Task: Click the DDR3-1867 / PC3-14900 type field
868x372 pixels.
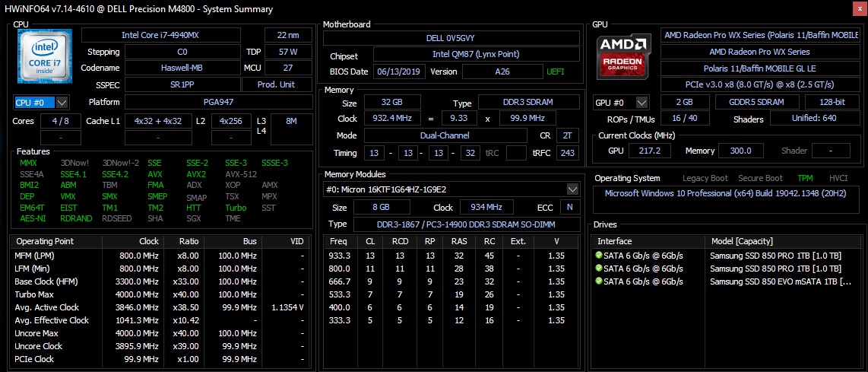Action: pos(466,224)
